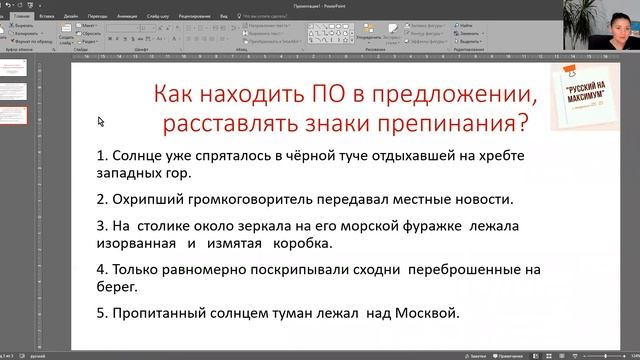Click the Найти (Find) command
This screenshot has width=640, height=360.
(x=464, y=25)
